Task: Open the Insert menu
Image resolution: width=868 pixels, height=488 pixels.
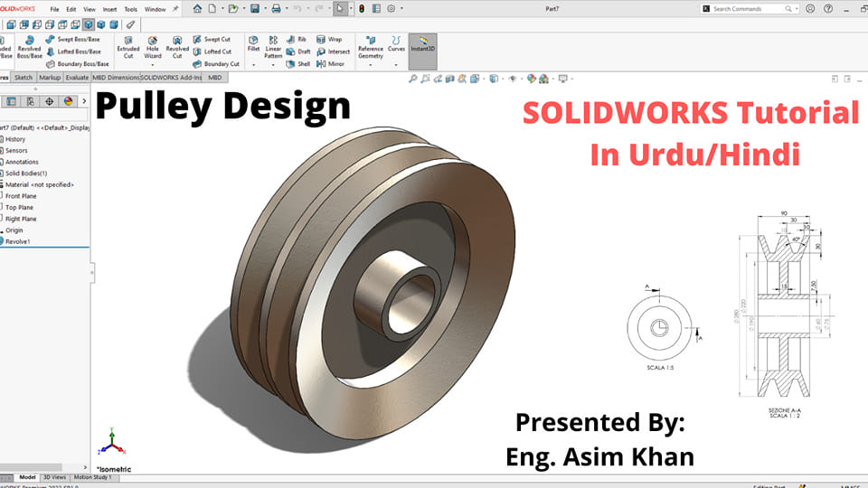Action: (x=109, y=9)
